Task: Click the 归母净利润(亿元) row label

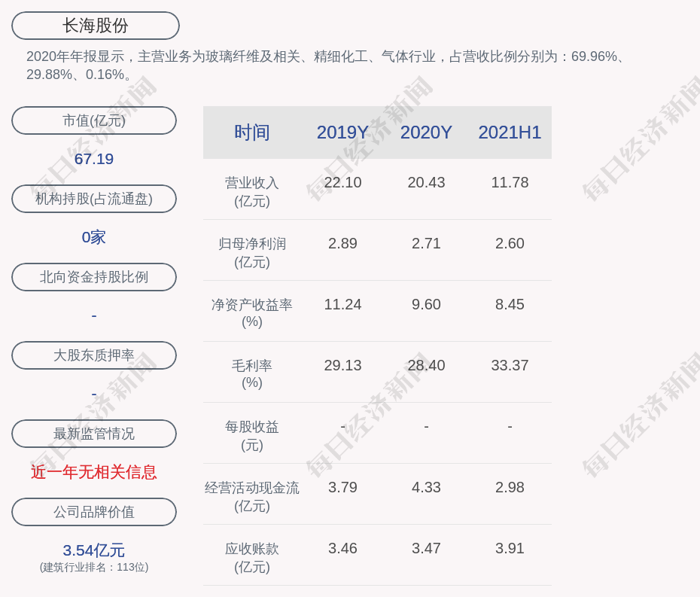Action: click(252, 253)
